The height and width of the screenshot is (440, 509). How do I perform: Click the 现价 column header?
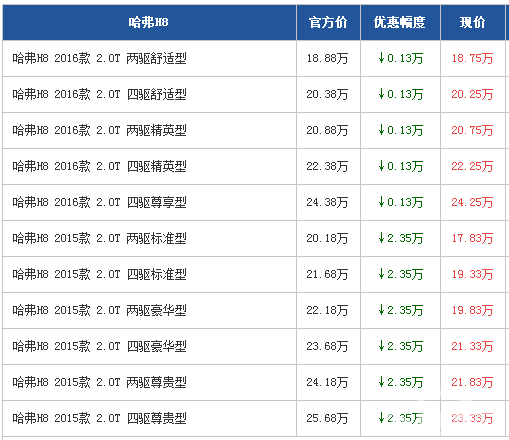click(472, 22)
